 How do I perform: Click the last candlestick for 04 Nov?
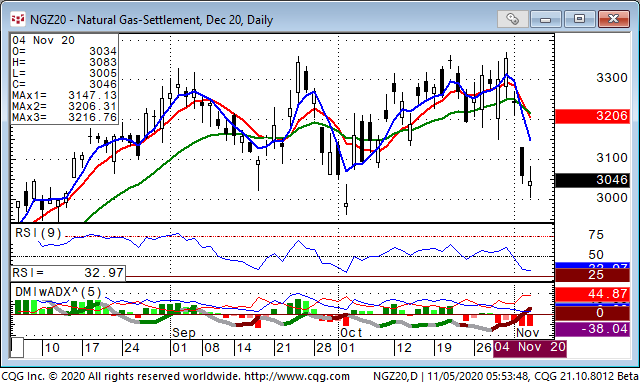530,183
